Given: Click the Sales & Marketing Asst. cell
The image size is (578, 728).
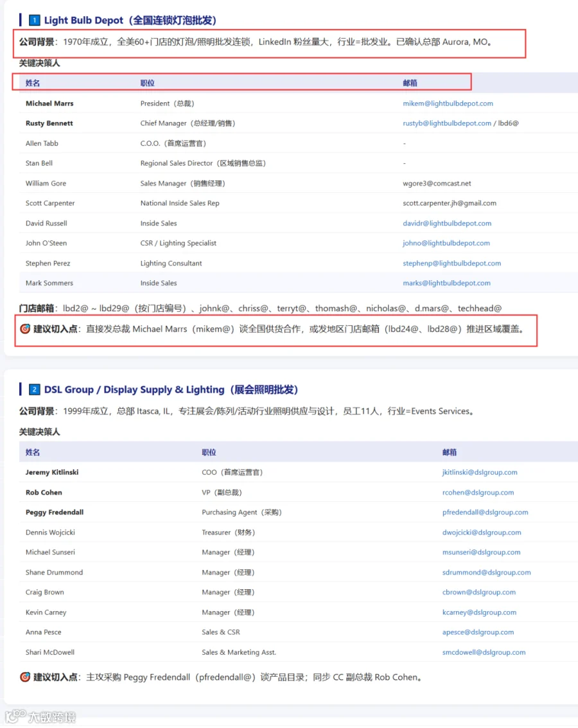Looking at the screenshot, I should [239, 652].
